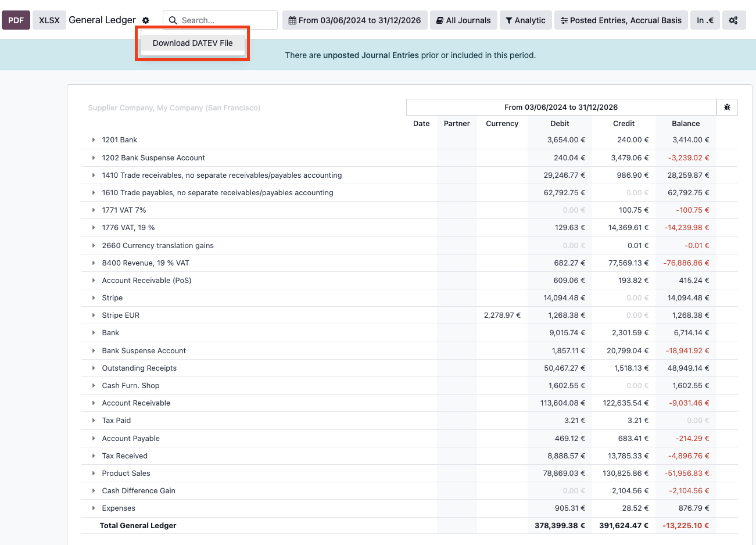Image resolution: width=756 pixels, height=545 pixels.
Task: Open the report options cogs button
Action: click(733, 20)
